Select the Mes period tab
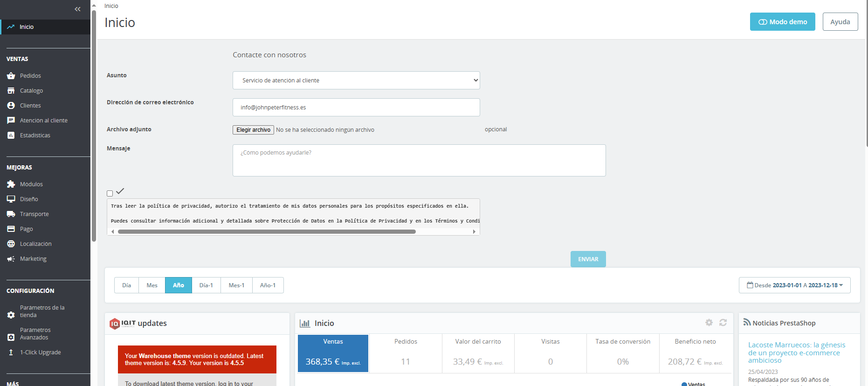Image resolution: width=868 pixels, height=386 pixels. point(152,285)
